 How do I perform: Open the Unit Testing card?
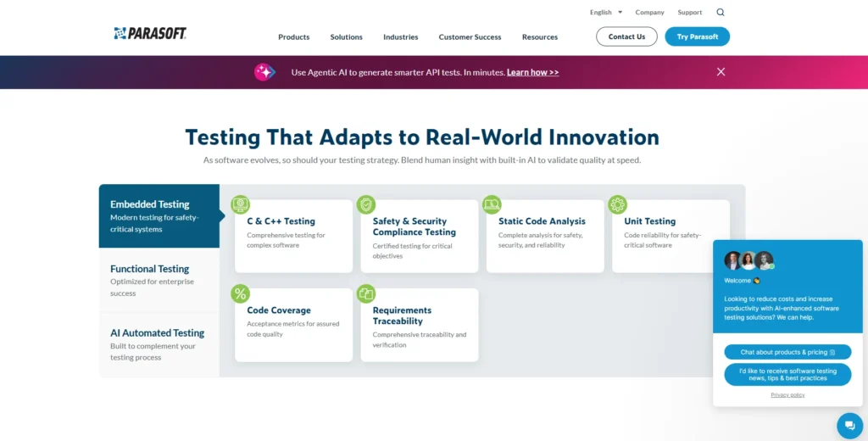[671, 236]
